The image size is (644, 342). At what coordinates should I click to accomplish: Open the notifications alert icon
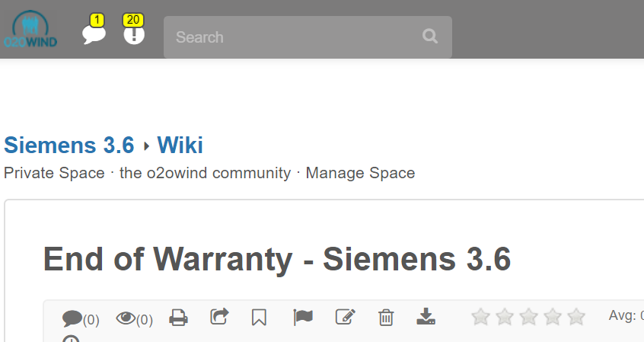pos(134,34)
